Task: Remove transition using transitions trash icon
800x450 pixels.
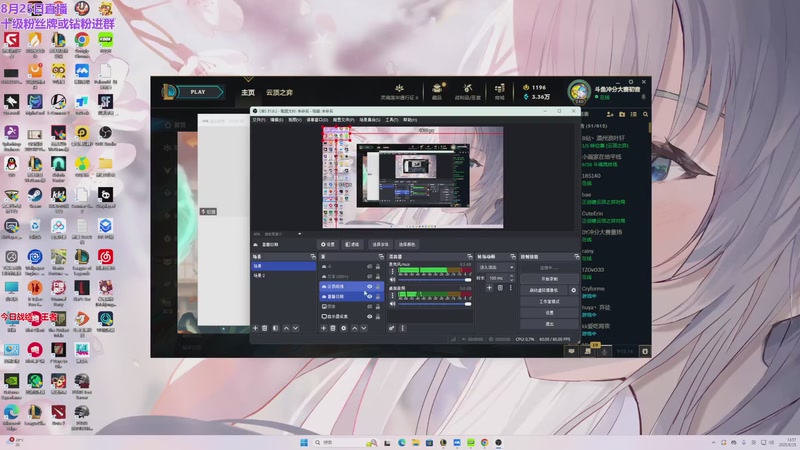Action: (500, 288)
